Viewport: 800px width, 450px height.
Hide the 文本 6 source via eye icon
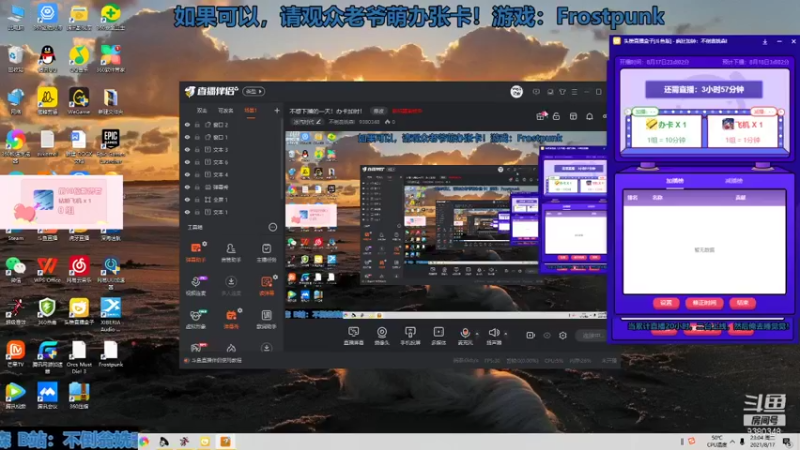tap(187, 162)
